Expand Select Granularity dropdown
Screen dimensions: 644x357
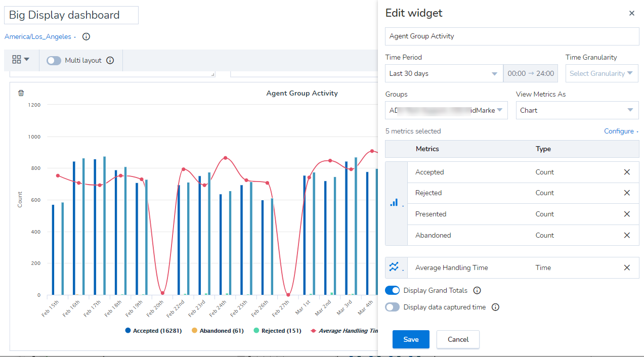point(602,73)
